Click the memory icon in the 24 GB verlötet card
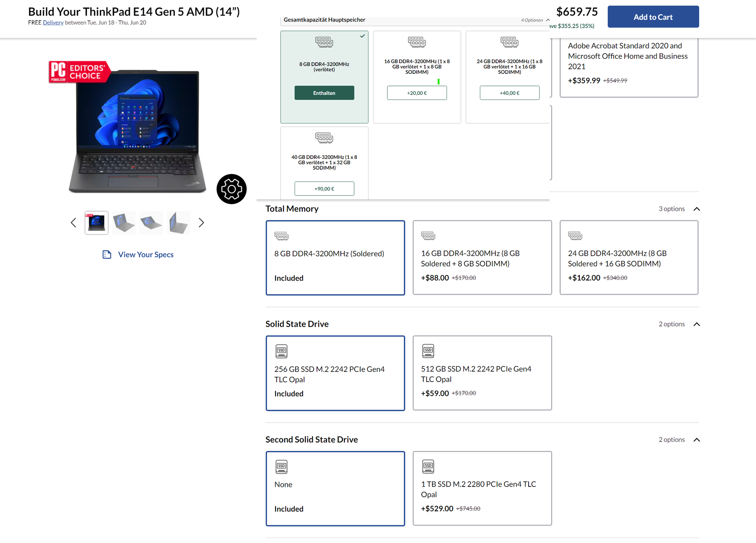This screenshot has height=543, width=756. [x=510, y=42]
